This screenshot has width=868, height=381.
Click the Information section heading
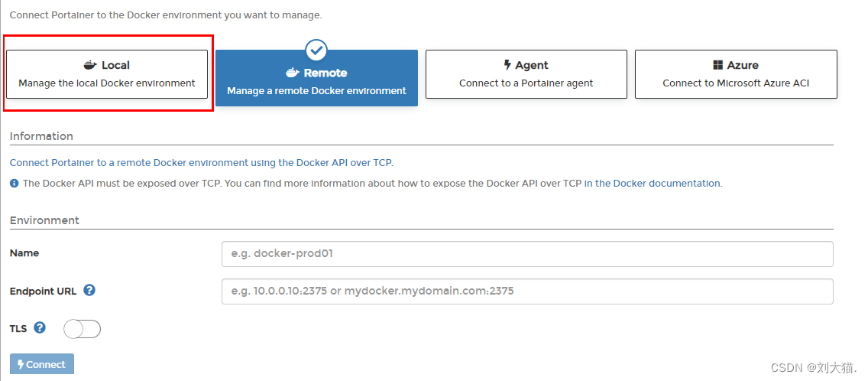41,136
